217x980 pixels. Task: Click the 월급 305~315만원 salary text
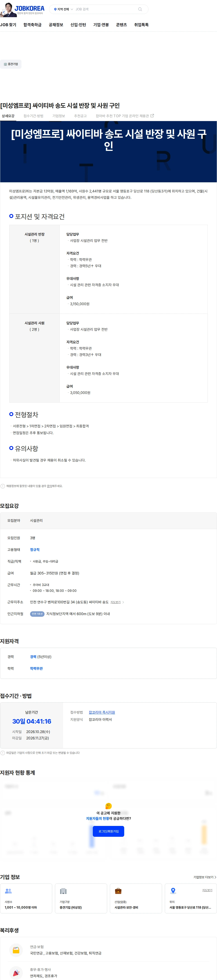point(54,573)
